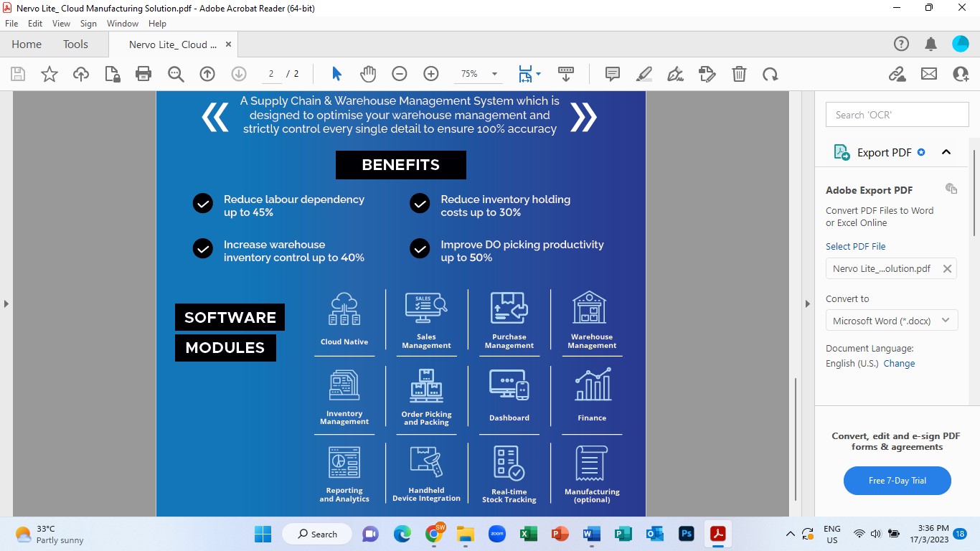Copy Export PDF tool shortcut icon
The height and width of the screenshot is (551, 980).
[x=951, y=189]
